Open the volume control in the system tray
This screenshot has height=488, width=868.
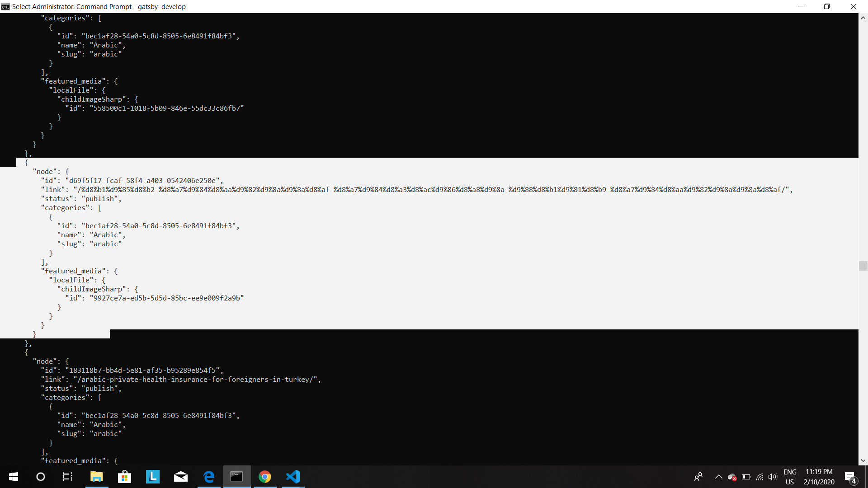point(773,477)
